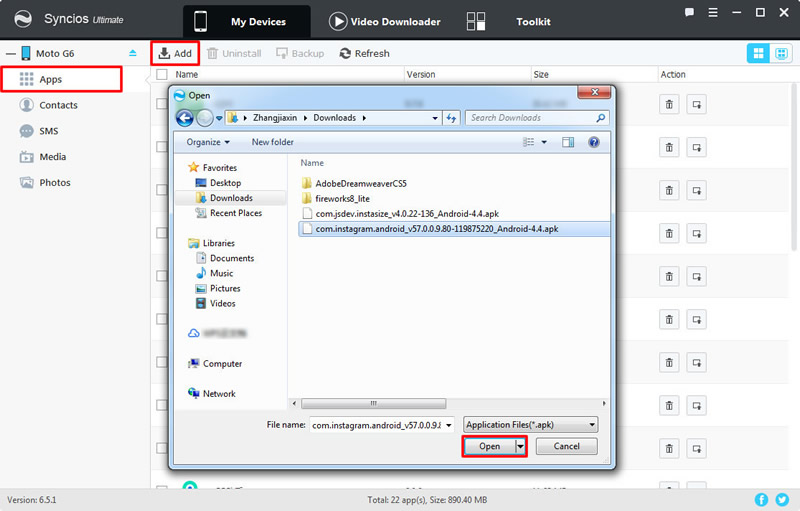Click the horizontal scrollbar in file list
800x511 pixels.
pyautogui.click(x=373, y=403)
